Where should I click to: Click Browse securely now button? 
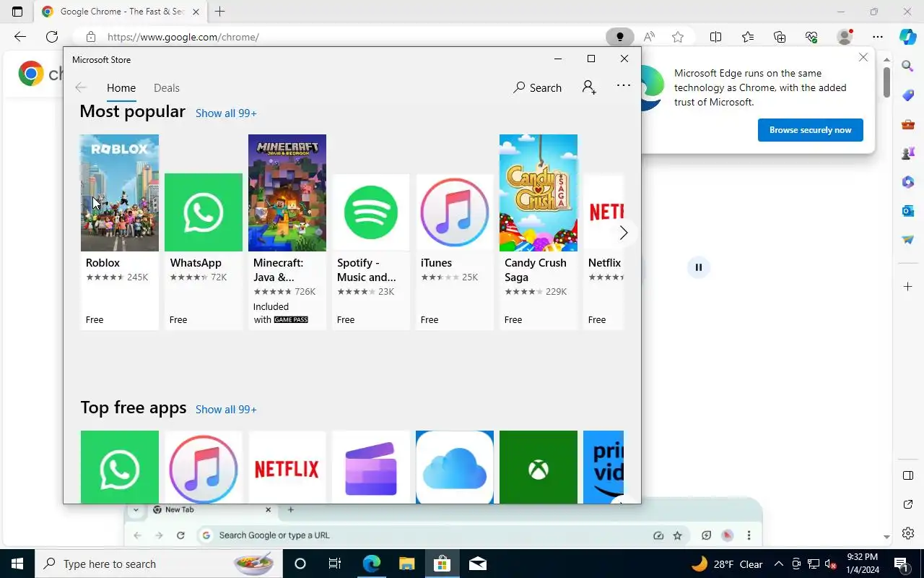(x=811, y=130)
